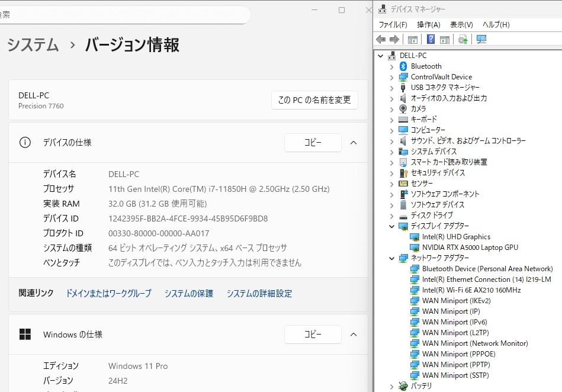562x392 pixels.
Task: Select the スマート カード読み取り装置 icon
Action: point(403,162)
